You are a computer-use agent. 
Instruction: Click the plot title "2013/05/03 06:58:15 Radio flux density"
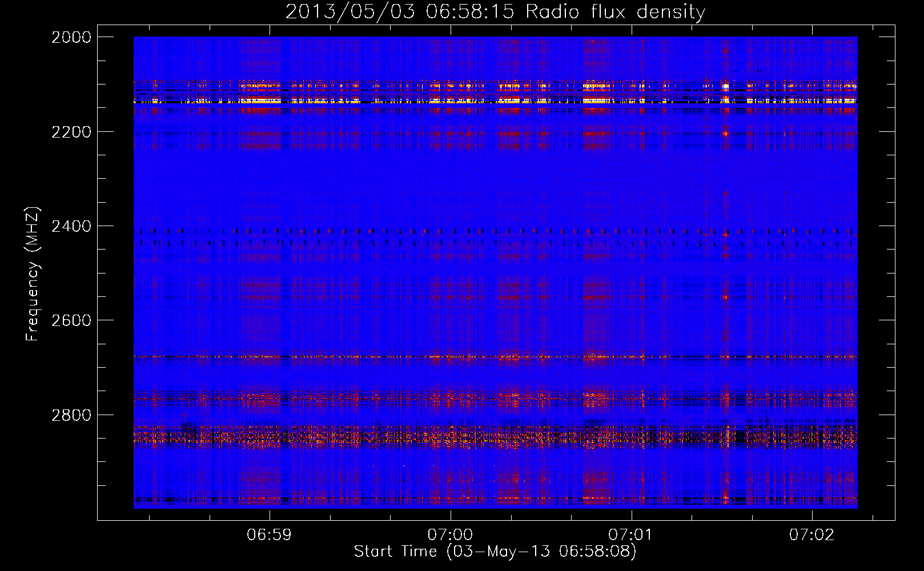495,11
